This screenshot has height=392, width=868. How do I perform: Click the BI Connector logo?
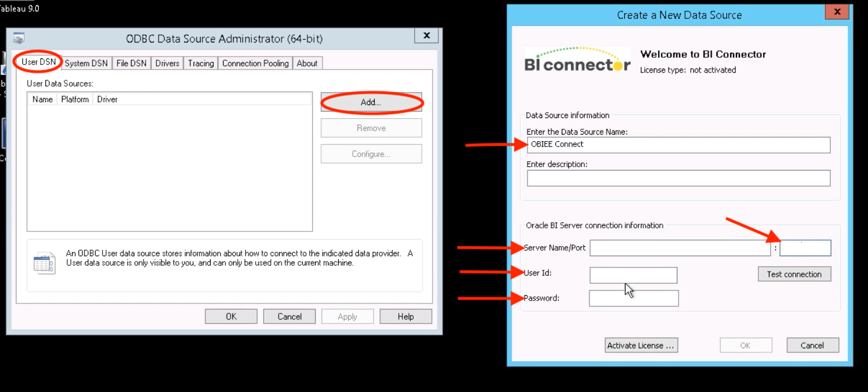578,60
